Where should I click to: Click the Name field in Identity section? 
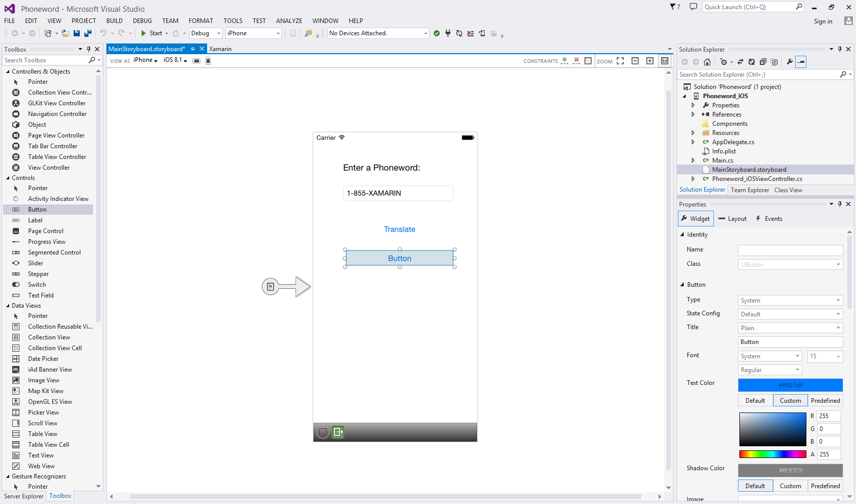(790, 250)
